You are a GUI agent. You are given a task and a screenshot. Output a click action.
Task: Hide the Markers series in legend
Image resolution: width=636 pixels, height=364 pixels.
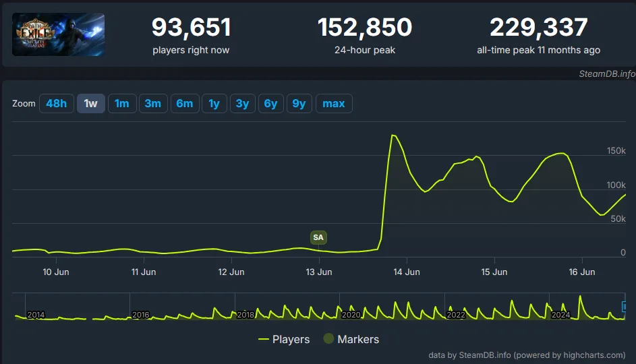(351, 339)
